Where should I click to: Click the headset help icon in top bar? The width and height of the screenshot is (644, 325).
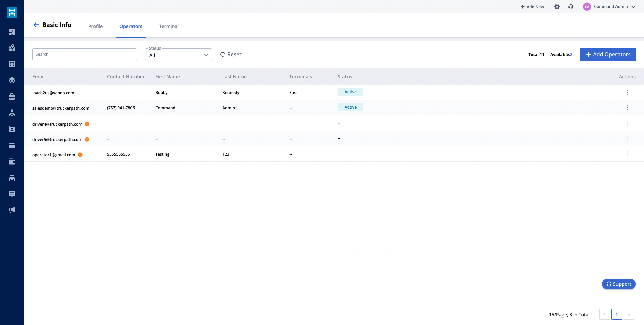click(x=571, y=7)
